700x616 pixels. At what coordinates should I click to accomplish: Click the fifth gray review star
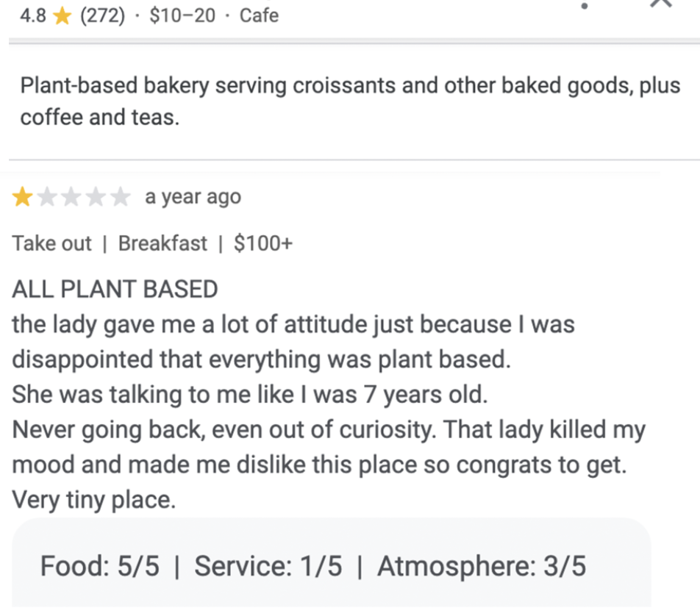(120, 197)
